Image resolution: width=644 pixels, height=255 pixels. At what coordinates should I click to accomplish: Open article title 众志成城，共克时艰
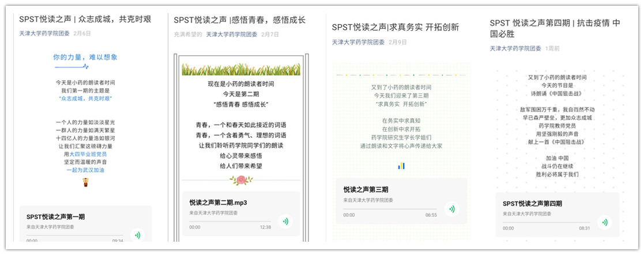point(85,19)
